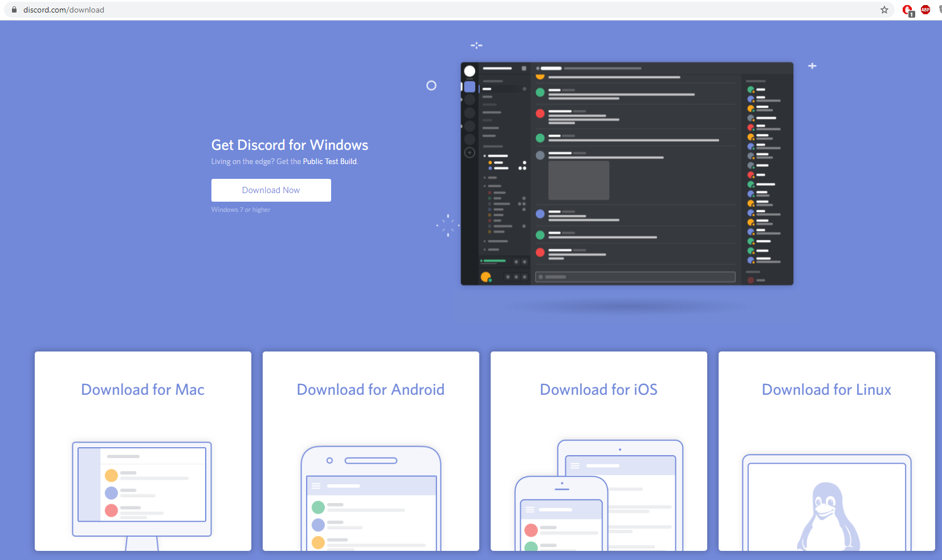Click the white home circle in preview sidebar
The image size is (942, 560).
click(x=470, y=71)
